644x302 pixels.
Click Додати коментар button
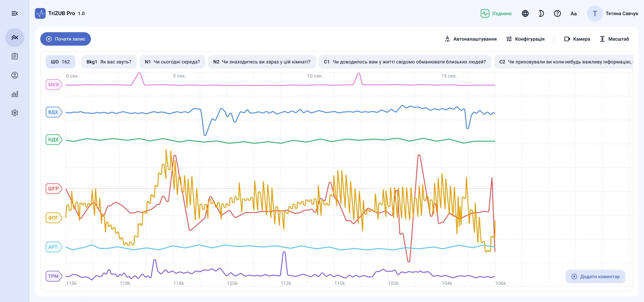coord(595,276)
